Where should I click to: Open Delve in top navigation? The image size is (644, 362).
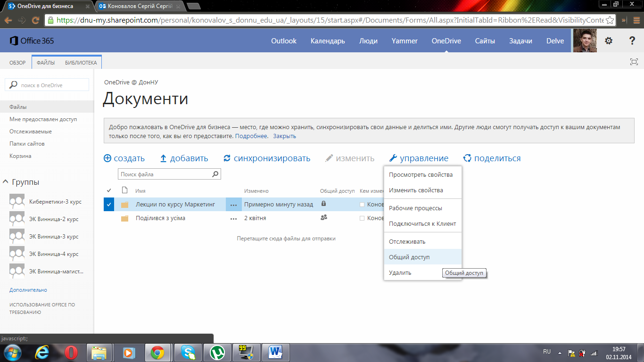click(555, 41)
